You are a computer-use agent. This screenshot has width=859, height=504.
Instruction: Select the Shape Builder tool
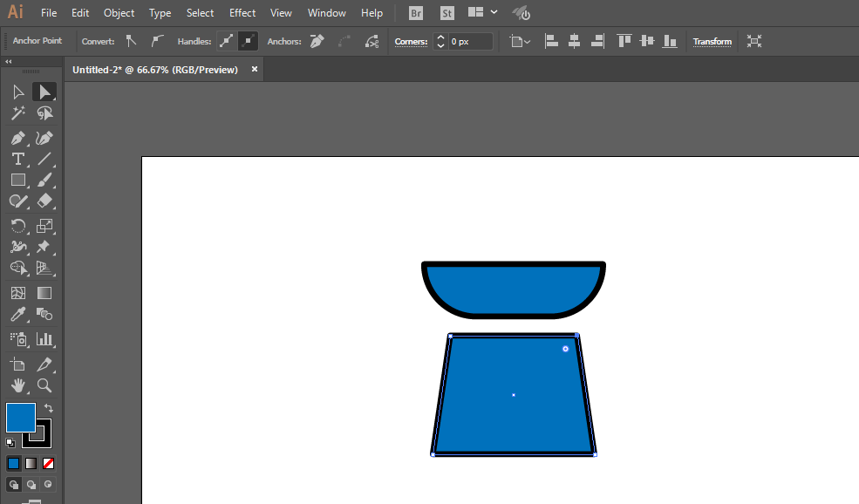[18, 268]
